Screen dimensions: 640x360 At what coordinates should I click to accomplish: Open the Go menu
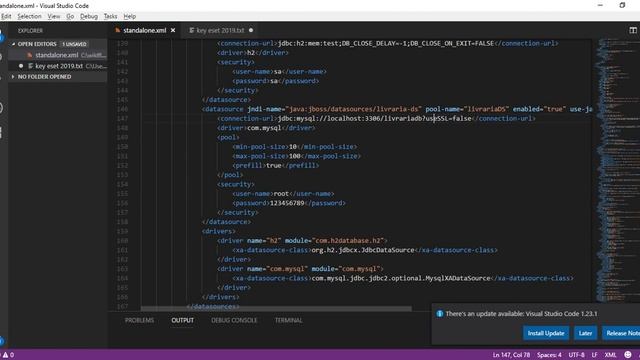tap(70, 16)
